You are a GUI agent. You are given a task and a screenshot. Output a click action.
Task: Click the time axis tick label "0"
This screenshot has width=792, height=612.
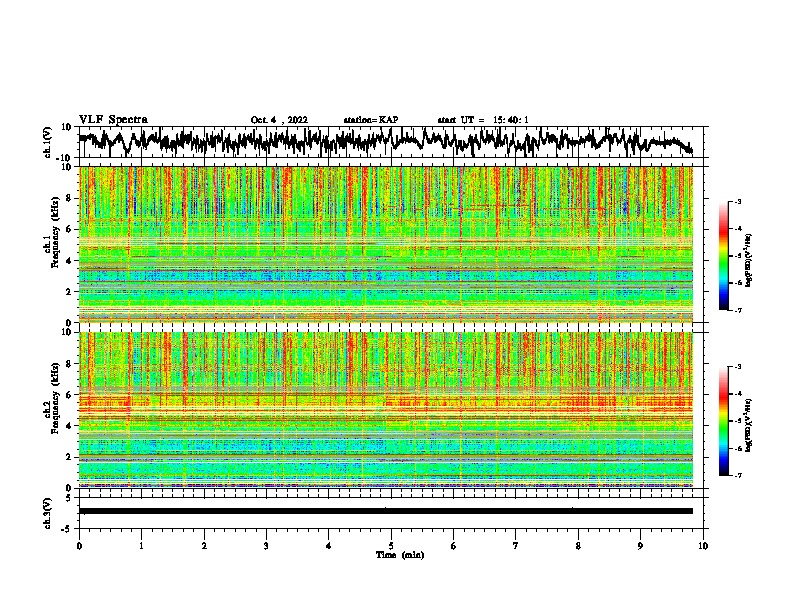point(79,546)
